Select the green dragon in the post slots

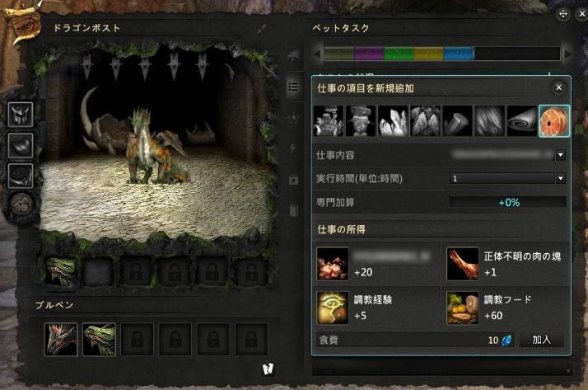[60, 272]
